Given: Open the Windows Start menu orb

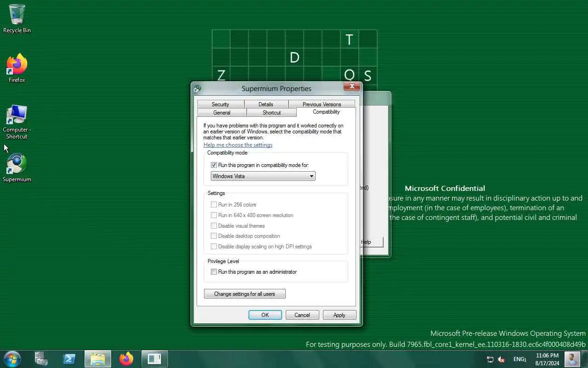Looking at the screenshot, I should coord(12,359).
